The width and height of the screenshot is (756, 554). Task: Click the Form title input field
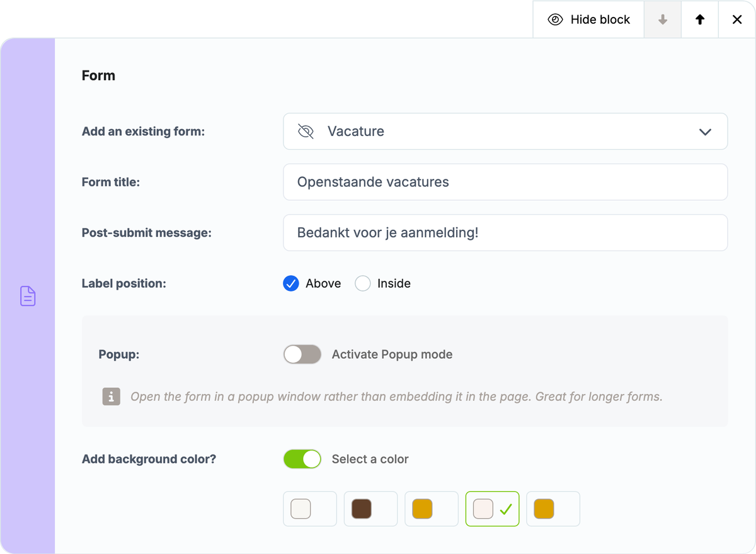(505, 182)
